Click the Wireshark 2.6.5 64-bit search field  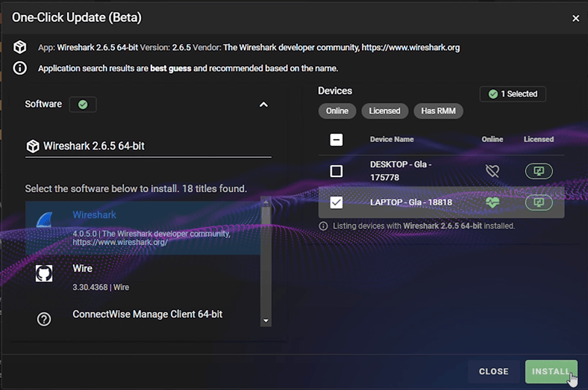[x=149, y=146]
